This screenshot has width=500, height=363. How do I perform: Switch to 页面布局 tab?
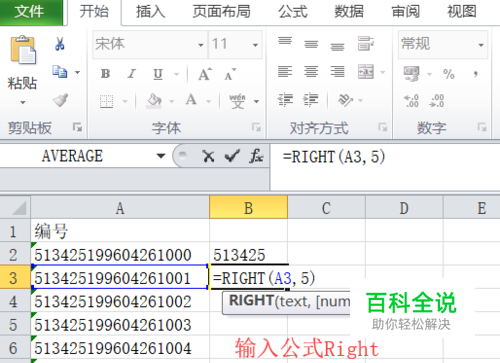(x=221, y=12)
